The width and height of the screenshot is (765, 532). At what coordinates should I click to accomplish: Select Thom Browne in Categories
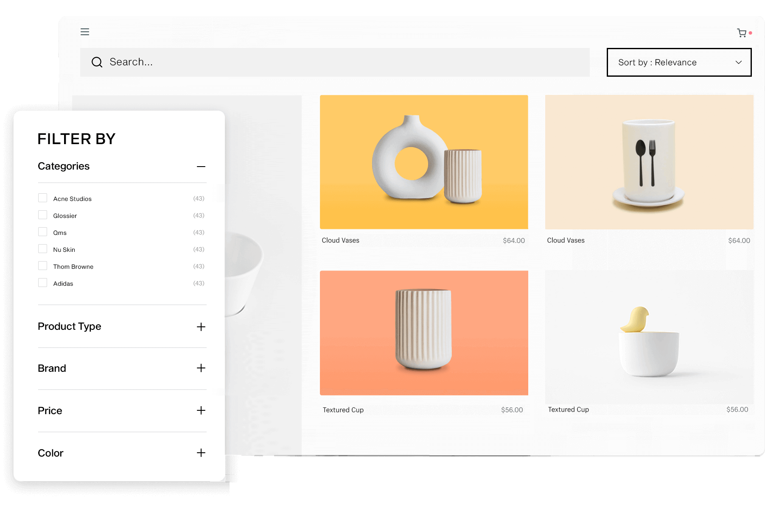click(x=42, y=265)
